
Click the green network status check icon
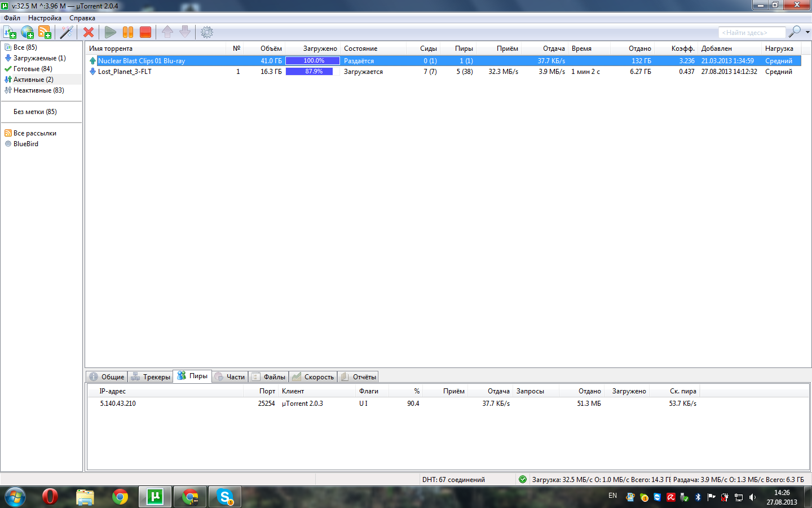click(523, 479)
